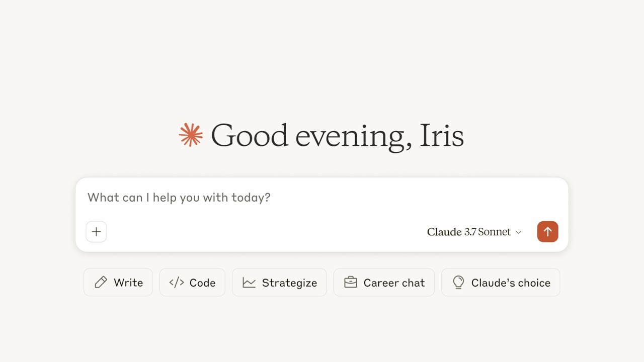Pick the Career chat label text
The width and height of the screenshot is (644, 362).
click(x=394, y=283)
